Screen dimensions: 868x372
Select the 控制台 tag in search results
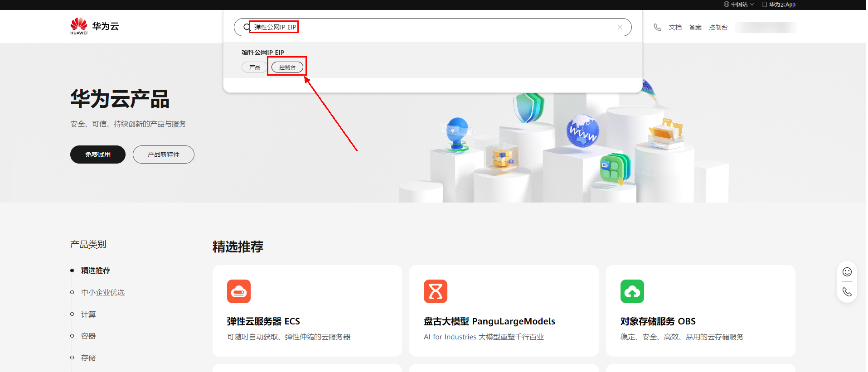(287, 67)
